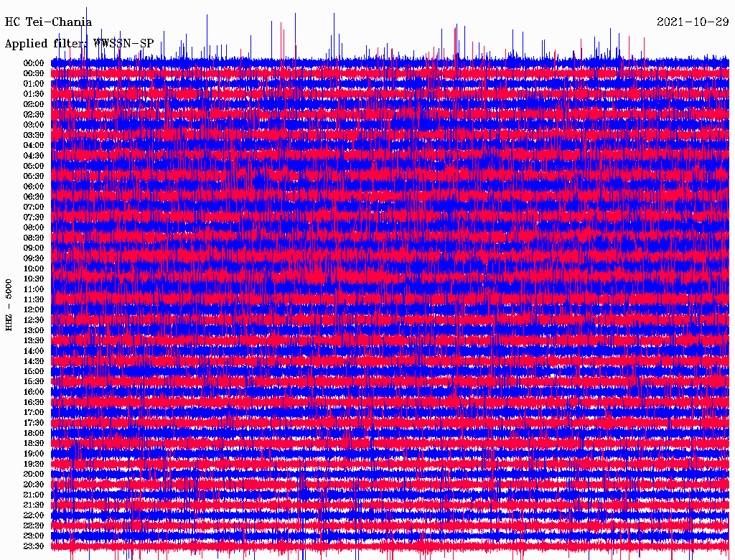Select the 12:30 time label
735x560 pixels.
(x=34, y=320)
